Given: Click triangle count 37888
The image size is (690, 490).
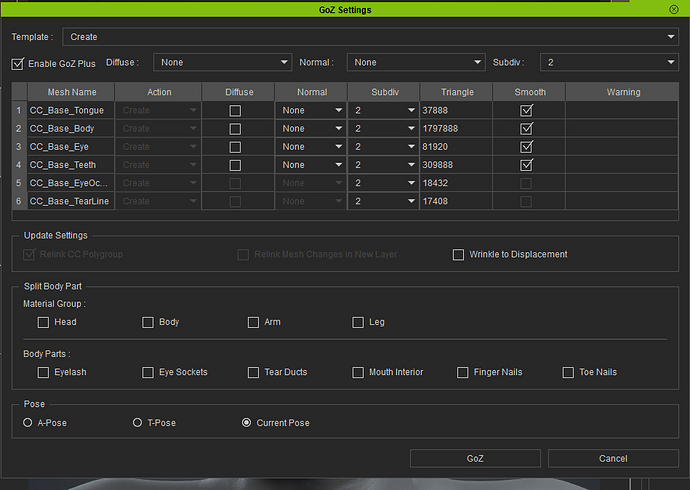Looking at the screenshot, I should coord(435,110).
